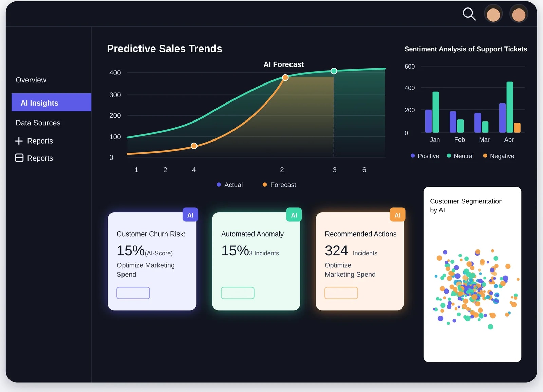Toggle the Neutral sentiment legend
Screen dimensions: 543x392
(x=460, y=156)
